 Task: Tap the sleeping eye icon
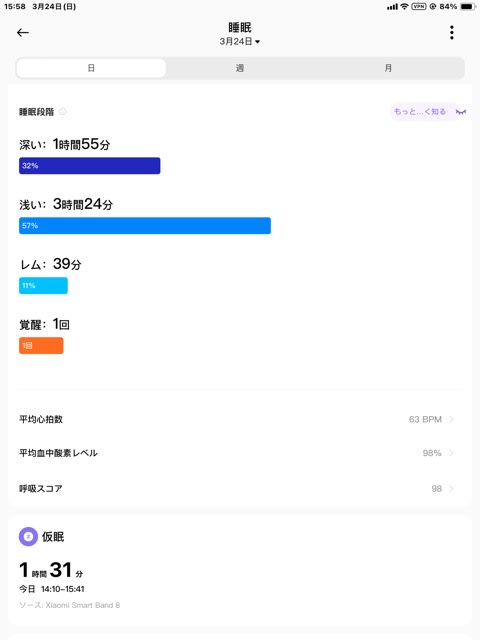coord(461,112)
